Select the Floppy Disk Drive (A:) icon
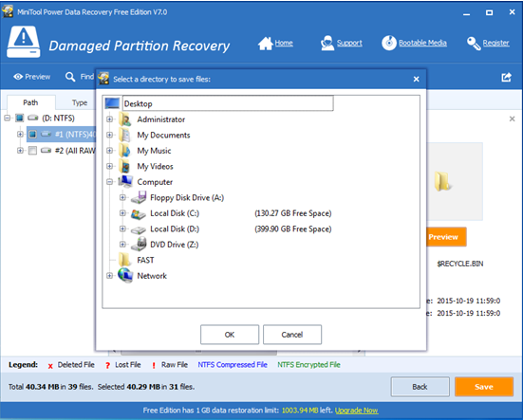This screenshot has width=523, height=420. pyautogui.click(x=139, y=197)
